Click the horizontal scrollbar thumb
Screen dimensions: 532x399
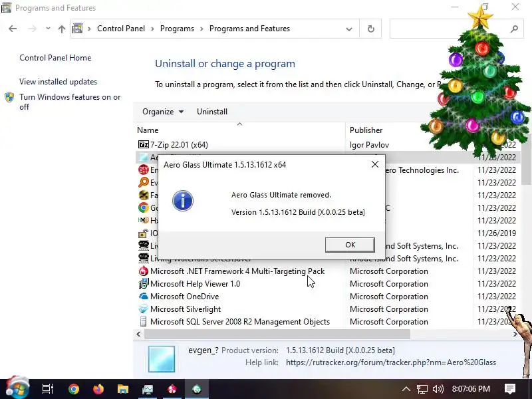click(277, 334)
